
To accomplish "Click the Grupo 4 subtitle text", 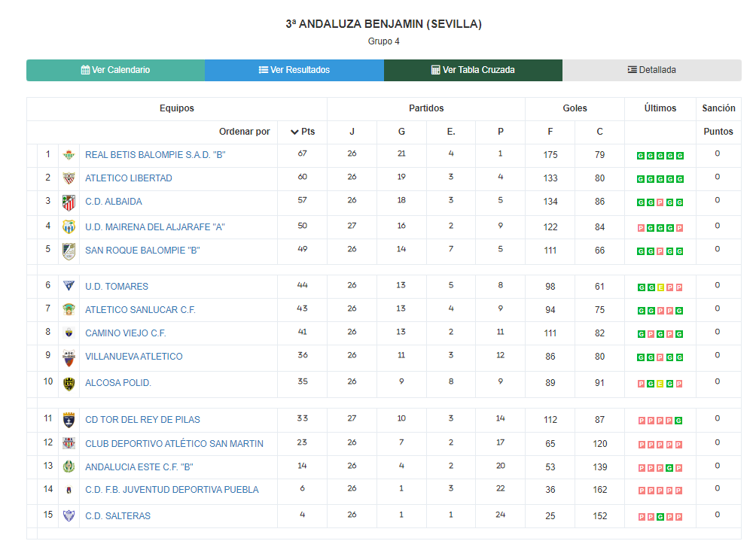I will click(x=384, y=41).
